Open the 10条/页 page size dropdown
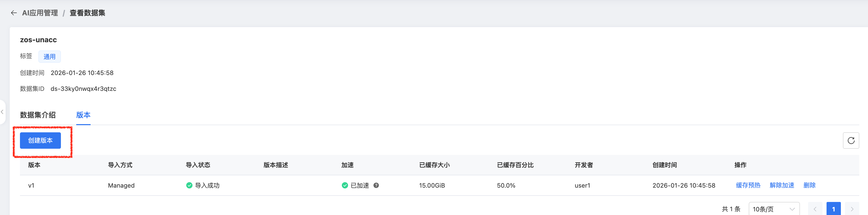Screen dimensions: 868x215 pos(774,209)
